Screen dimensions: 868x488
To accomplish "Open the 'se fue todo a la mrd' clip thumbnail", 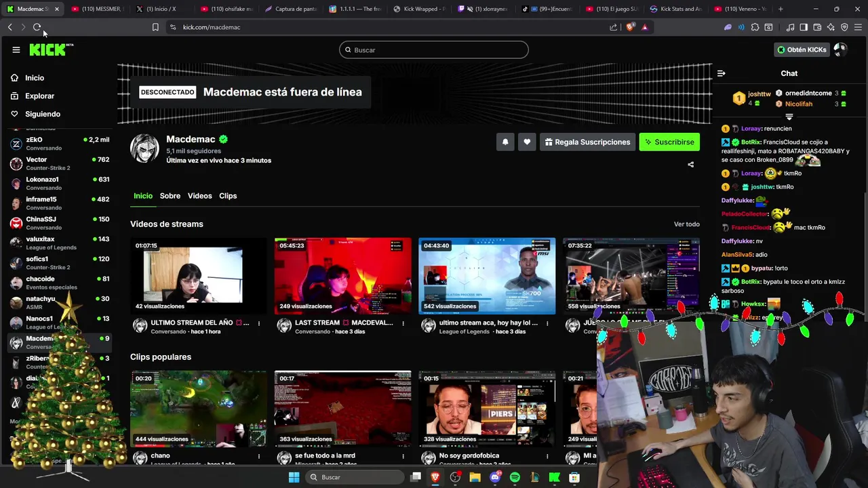I will tap(343, 409).
